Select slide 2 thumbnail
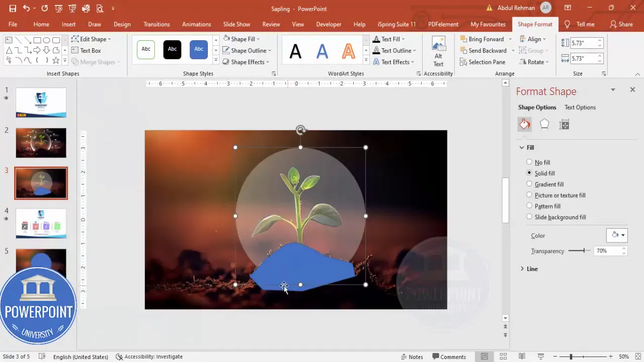644x362 pixels. coord(41,143)
